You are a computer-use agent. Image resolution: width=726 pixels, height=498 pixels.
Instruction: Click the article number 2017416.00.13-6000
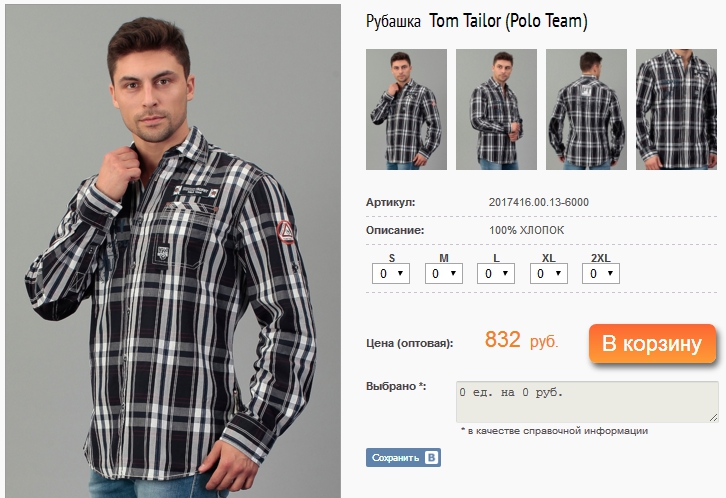coord(539,203)
